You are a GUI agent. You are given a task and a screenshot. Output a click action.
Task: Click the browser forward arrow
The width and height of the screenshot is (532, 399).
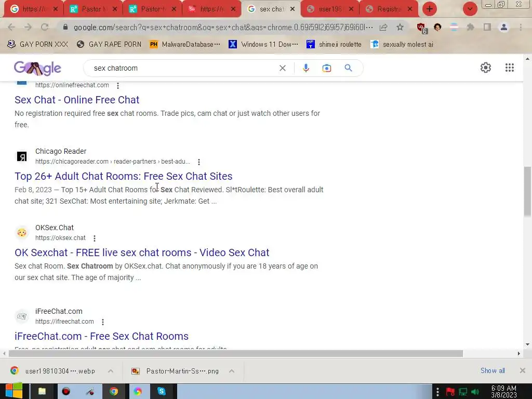coord(28,27)
